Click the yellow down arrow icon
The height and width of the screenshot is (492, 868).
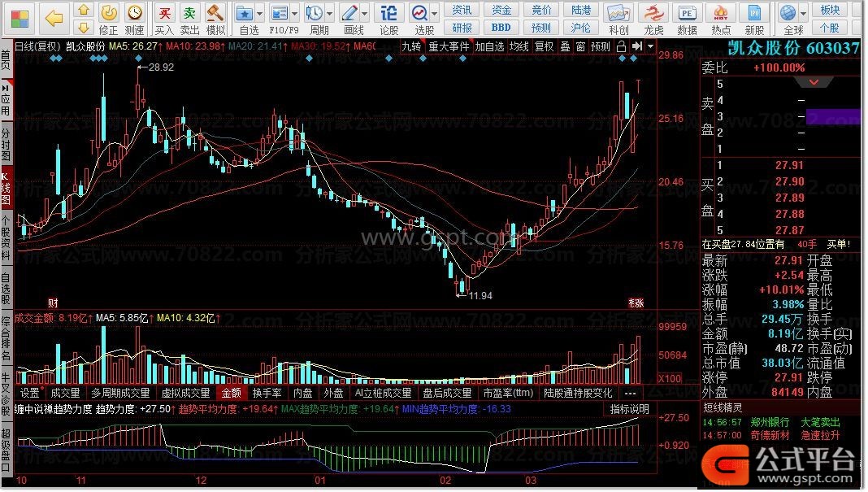point(84,27)
